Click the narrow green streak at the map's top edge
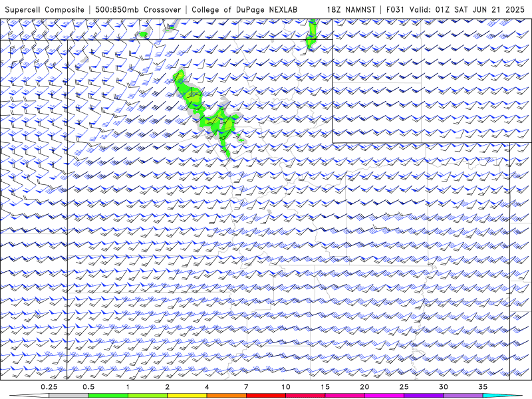 click(x=311, y=34)
